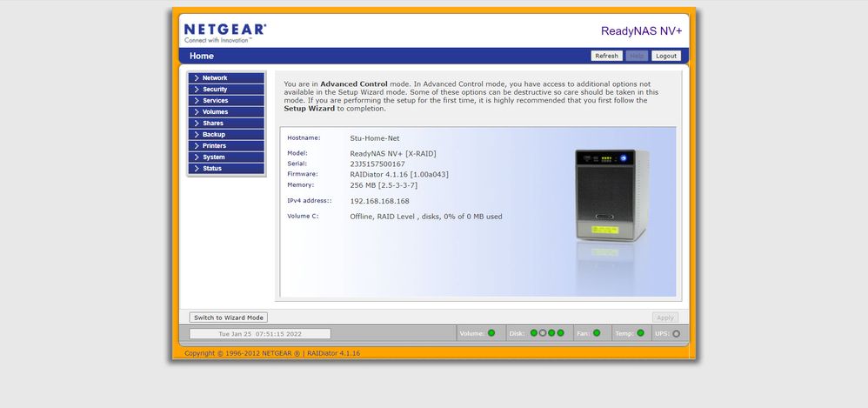This screenshot has height=408, width=868.
Task: Click the second (gray) Disk status LED
Action: pyautogui.click(x=543, y=333)
